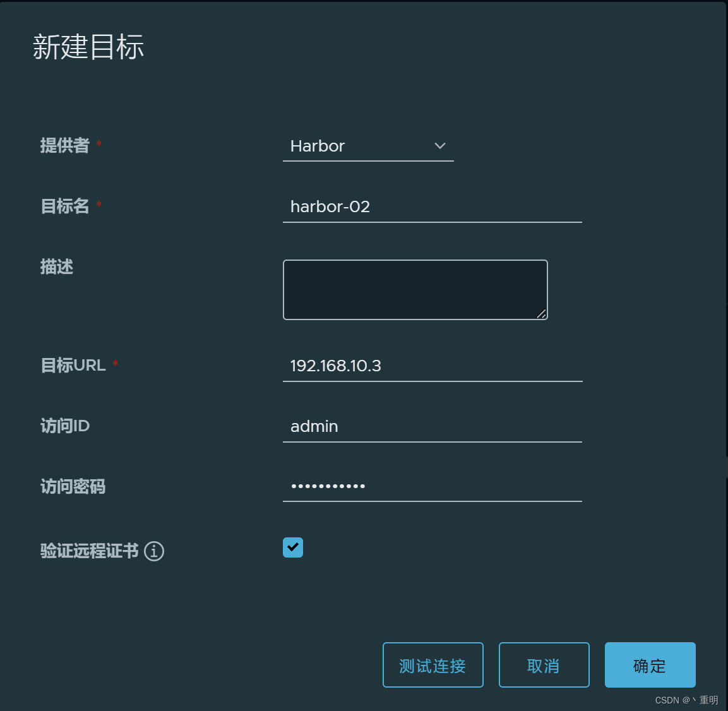The width and height of the screenshot is (728, 711).
Task: Click inside the 描述 text area
Action: (415, 290)
